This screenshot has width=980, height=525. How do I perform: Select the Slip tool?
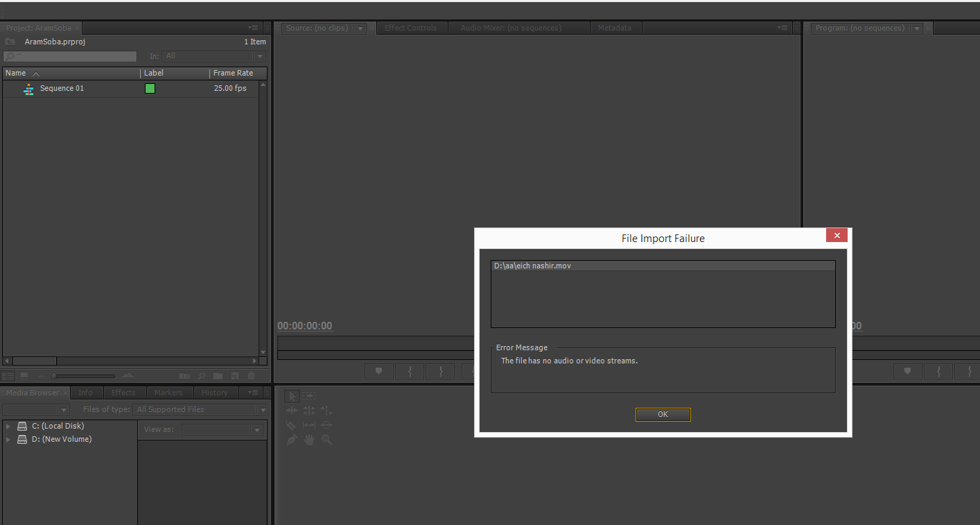[309, 425]
